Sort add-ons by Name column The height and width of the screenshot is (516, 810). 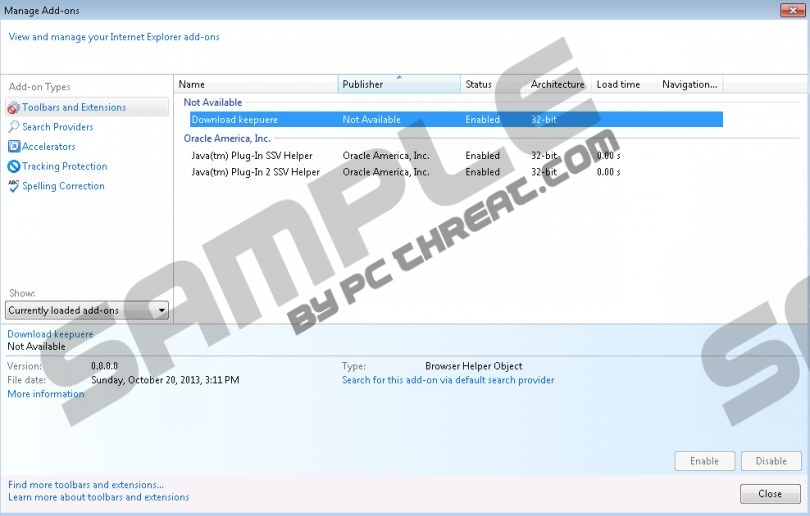coord(257,85)
